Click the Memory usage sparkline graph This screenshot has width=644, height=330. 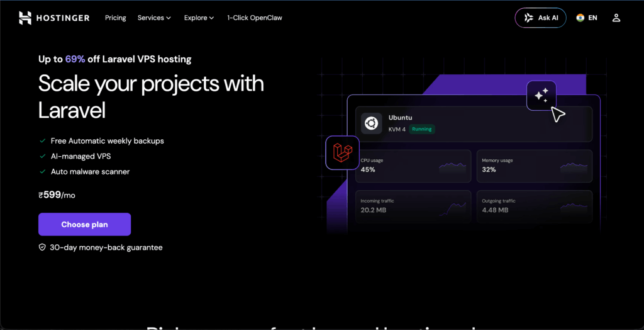point(574,167)
